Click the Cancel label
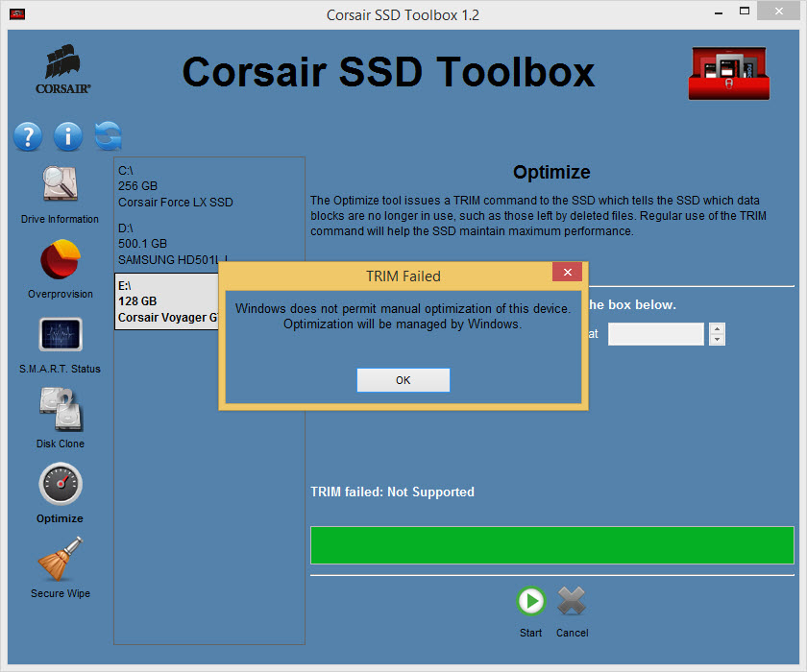 (572, 633)
